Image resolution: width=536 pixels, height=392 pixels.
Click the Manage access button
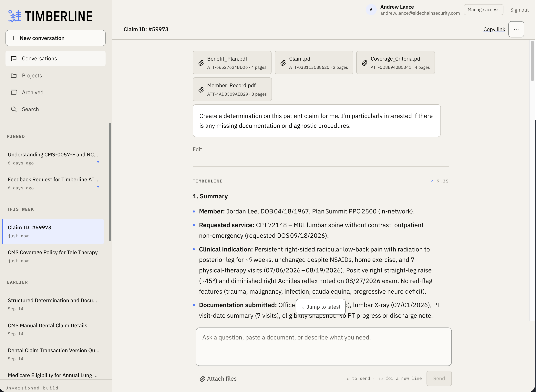[483, 10]
